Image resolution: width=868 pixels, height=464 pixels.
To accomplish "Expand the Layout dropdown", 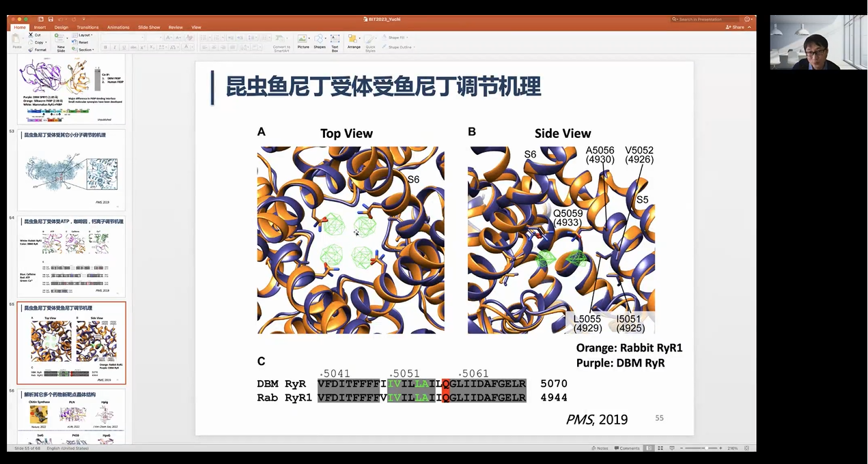I will 85,35.
